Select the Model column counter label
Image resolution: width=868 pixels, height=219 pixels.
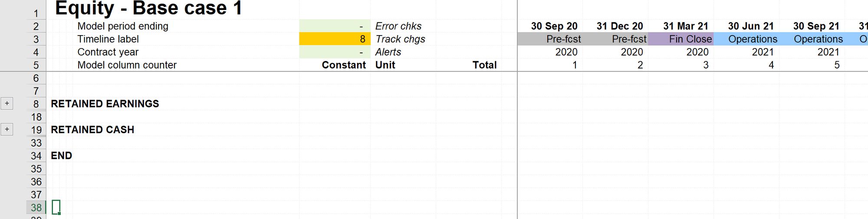pos(127,65)
